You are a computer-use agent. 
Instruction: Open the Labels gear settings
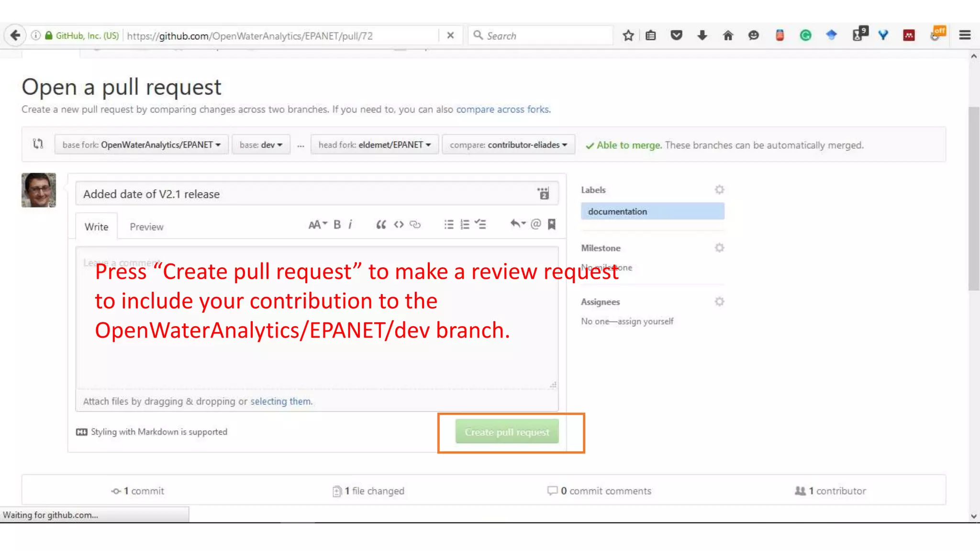pos(719,190)
